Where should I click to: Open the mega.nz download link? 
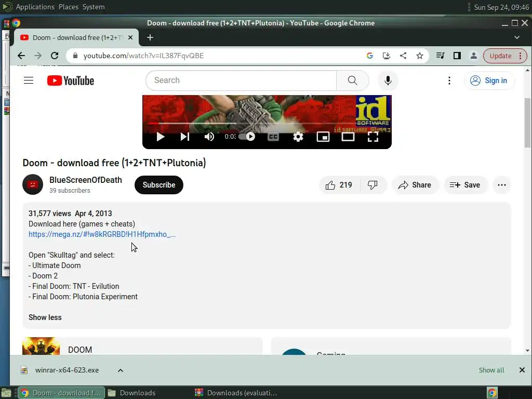(102, 234)
